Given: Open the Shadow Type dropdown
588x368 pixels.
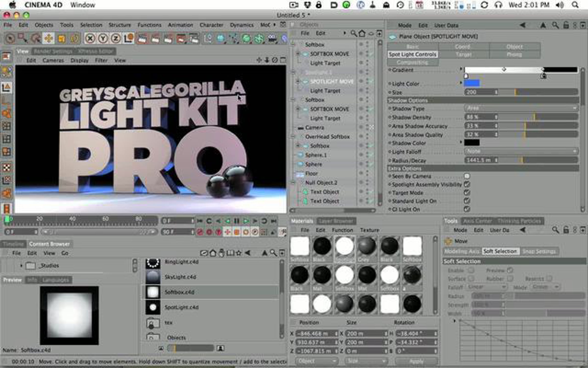Looking at the screenshot, I should [x=521, y=108].
